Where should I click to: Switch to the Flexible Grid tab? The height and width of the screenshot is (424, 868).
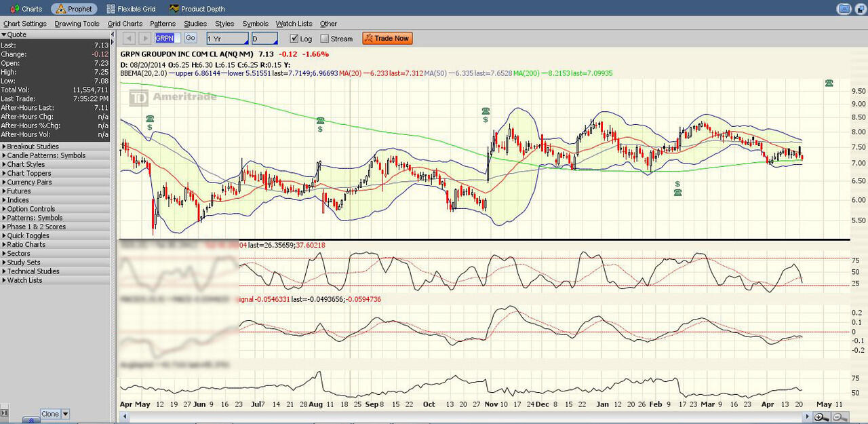(132, 9)
